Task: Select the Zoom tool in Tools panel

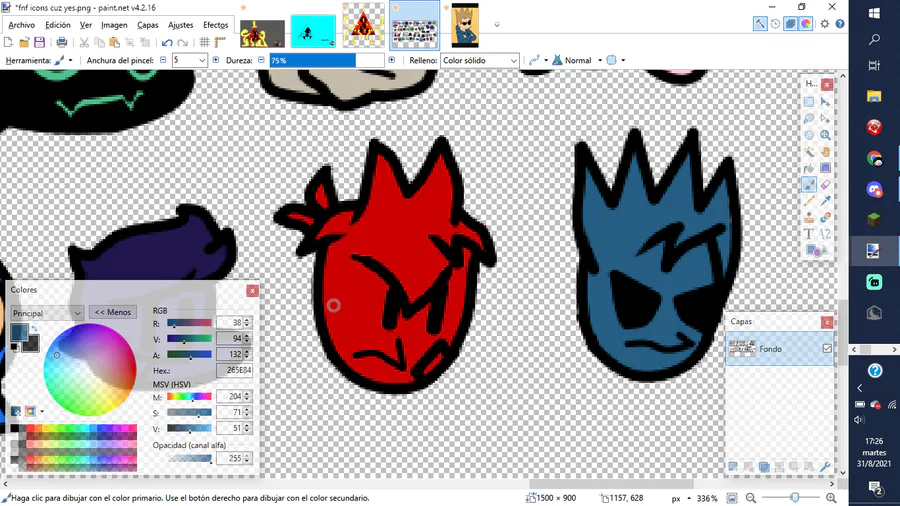Action: point(825,135)
